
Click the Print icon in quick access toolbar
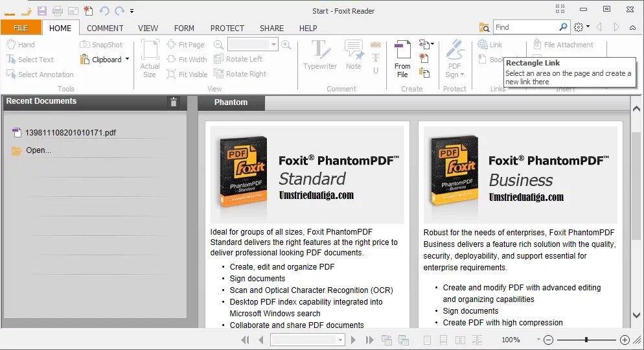[x=58, y=10]
